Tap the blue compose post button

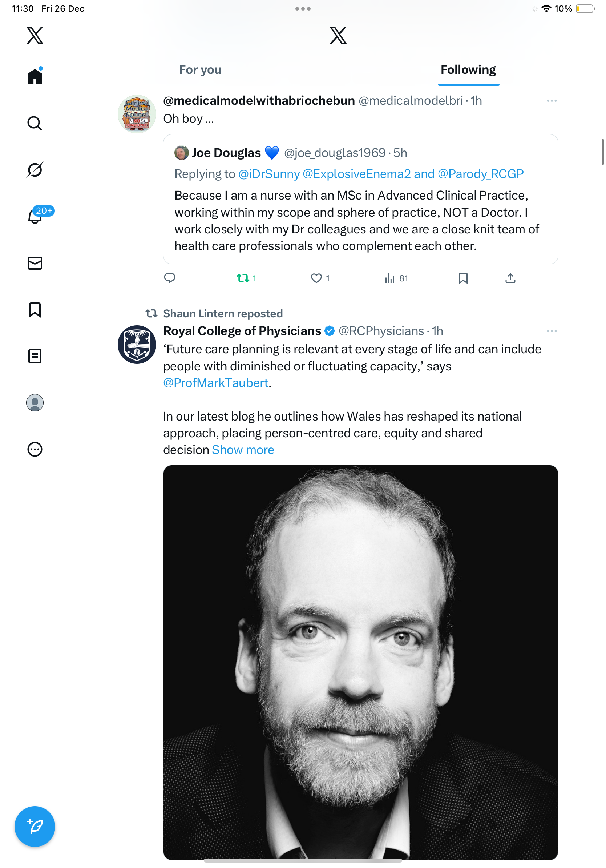[x=35, y=827]
